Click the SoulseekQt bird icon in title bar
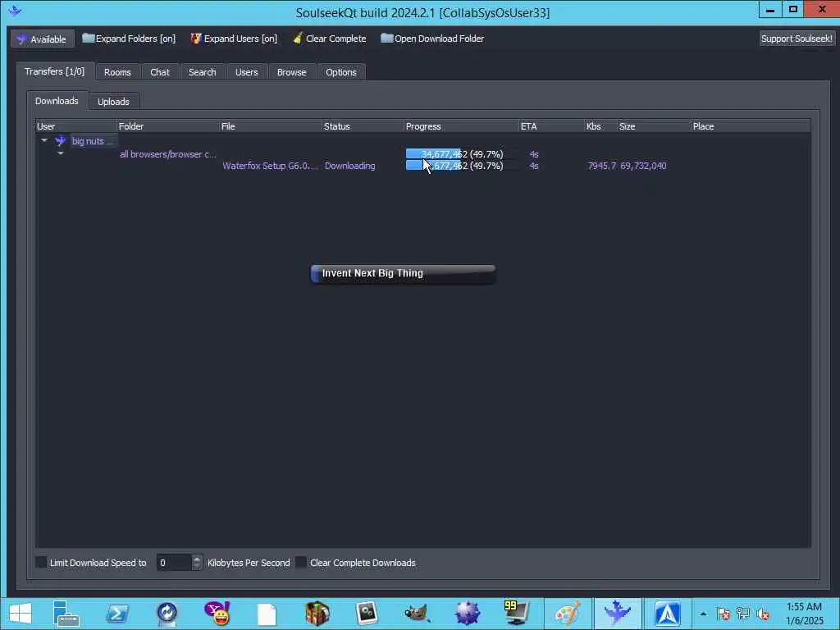Image resolution: width=840 pixels, height=630 pixels. tap(15, 11)
